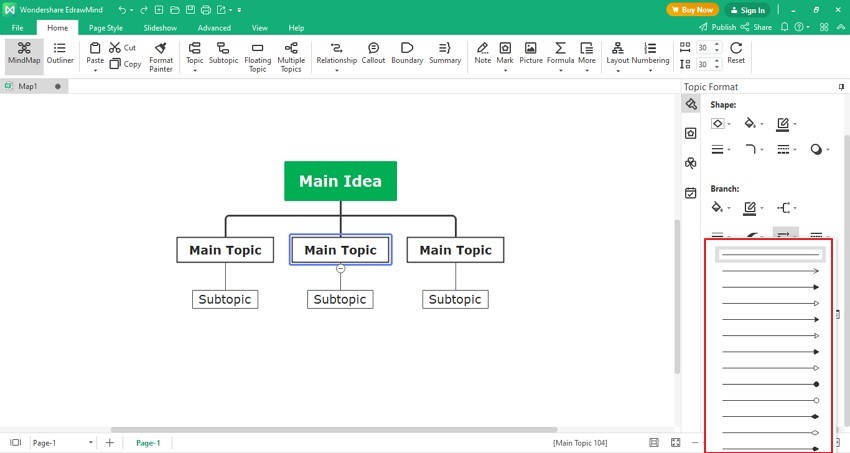Click the Picture insert icon
850x453 pixels.
tap(531, 53)
